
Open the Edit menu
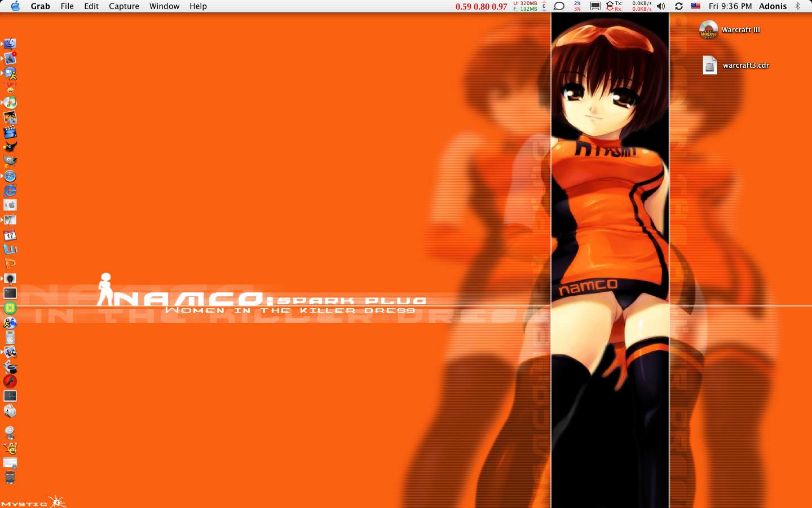[x=91, y=6]
